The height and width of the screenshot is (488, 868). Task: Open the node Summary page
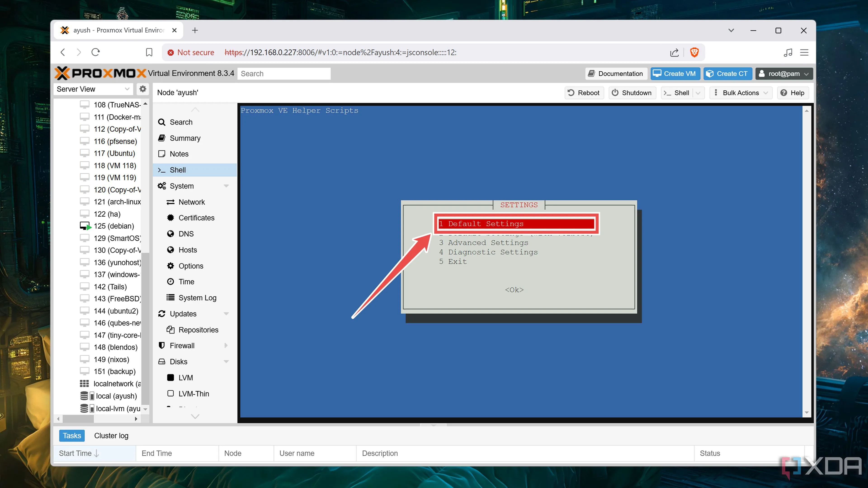185,138
